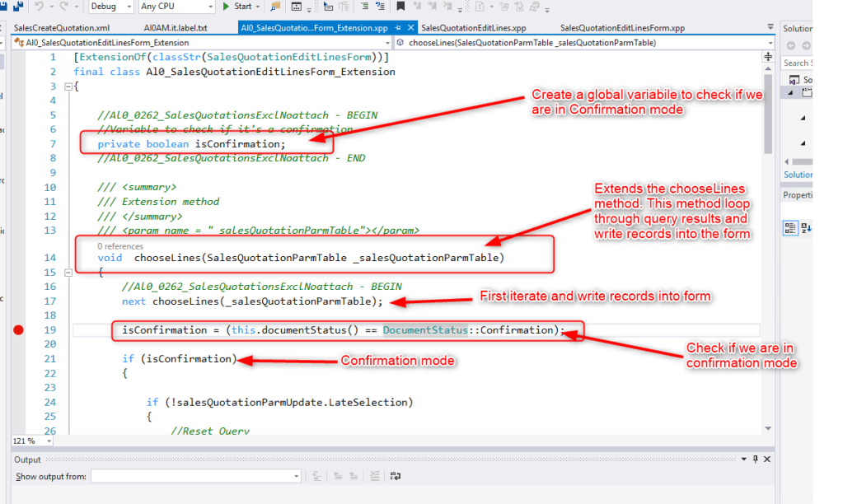This screenshot has height=504, width=843.
Task: Open the AI0AM.it.label.txt tab
Action: [176, 28]
